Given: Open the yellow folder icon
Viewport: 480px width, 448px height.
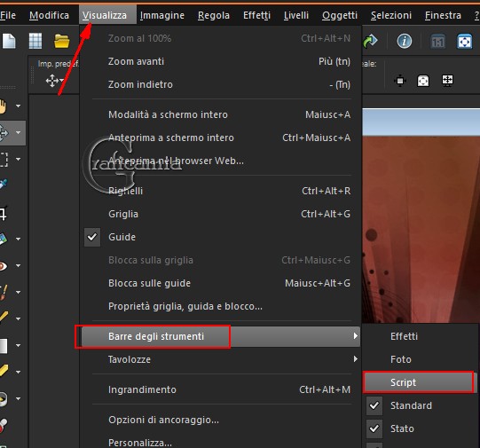Looking at the screenshot, I should click(61, 41).
